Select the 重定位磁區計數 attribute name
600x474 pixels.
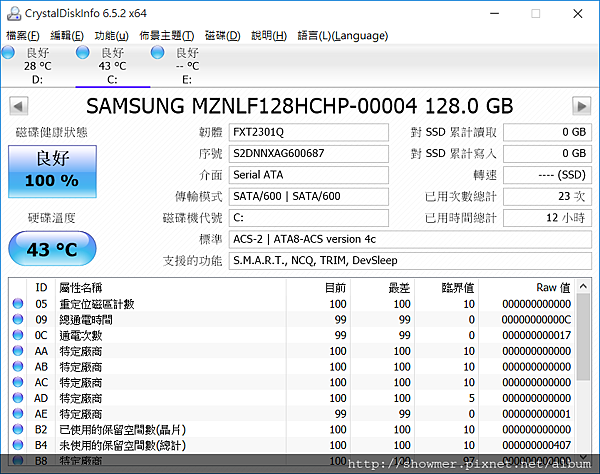coord(97,304)
